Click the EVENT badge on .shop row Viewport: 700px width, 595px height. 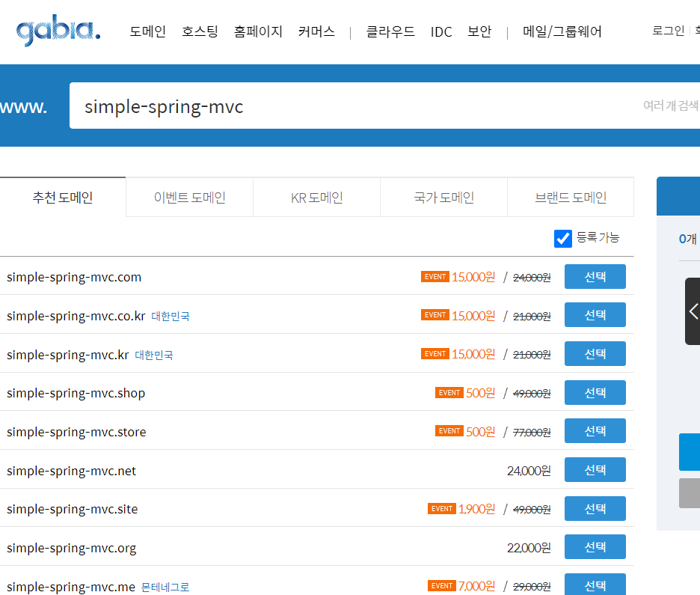click(449, 392)
